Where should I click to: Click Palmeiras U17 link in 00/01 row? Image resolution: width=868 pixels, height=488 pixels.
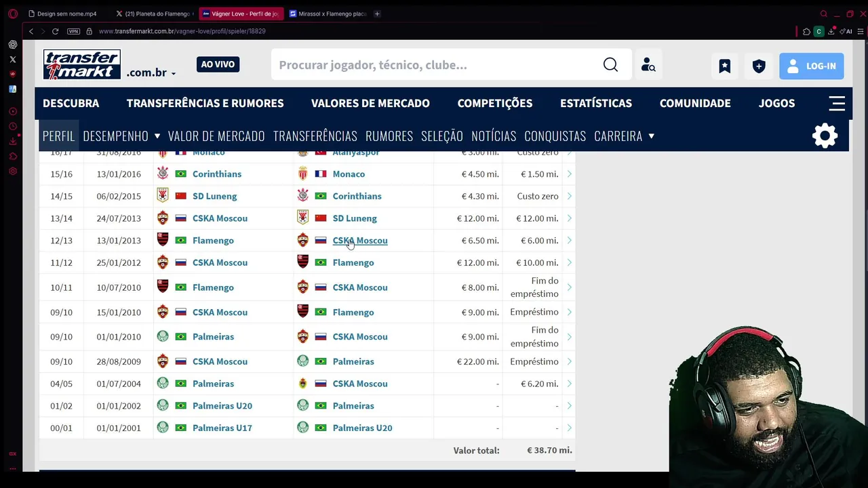[222, 428]
